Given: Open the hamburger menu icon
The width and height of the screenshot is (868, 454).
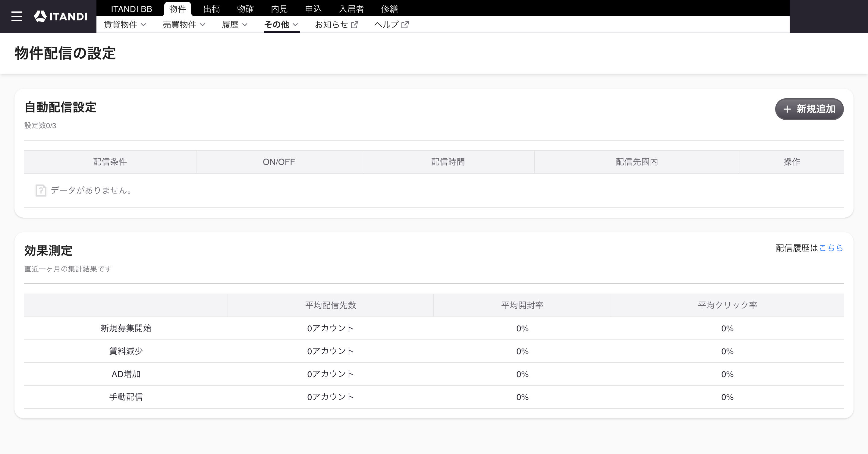Looking at the screenshot, I should [17, 16].
